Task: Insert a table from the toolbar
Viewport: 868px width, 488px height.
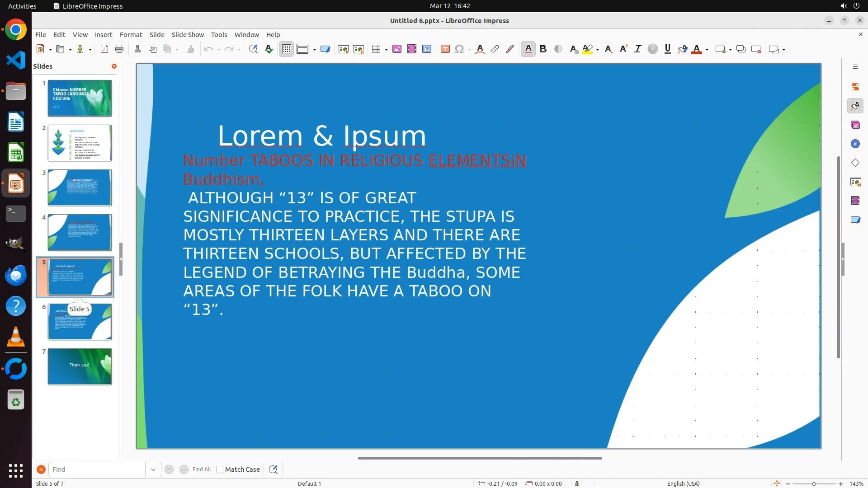Action: click(376, 49)
